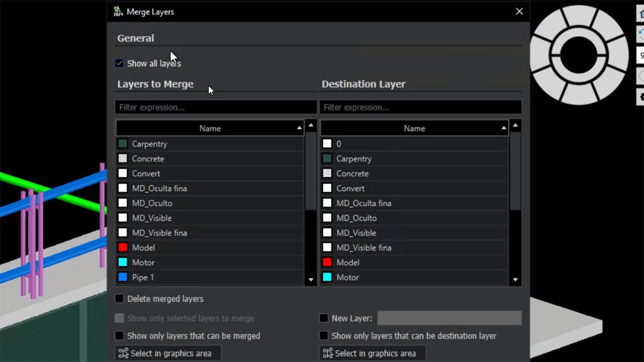
Task: Choose layer 0 as the destination layer
Action: coord(414,144)
